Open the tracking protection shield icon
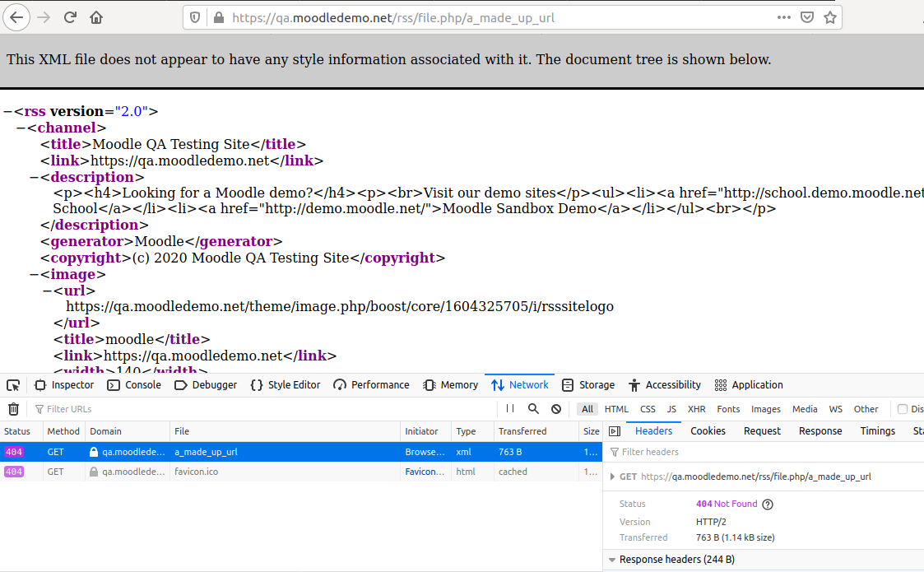The image size is (924, 572). [194, 17]
